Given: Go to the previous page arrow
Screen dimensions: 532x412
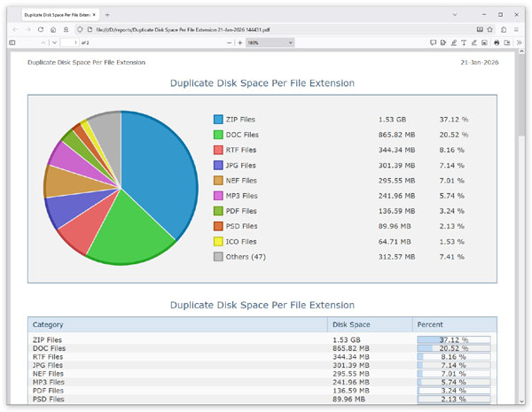Looking at the screenshot, I should pos(43,43).
